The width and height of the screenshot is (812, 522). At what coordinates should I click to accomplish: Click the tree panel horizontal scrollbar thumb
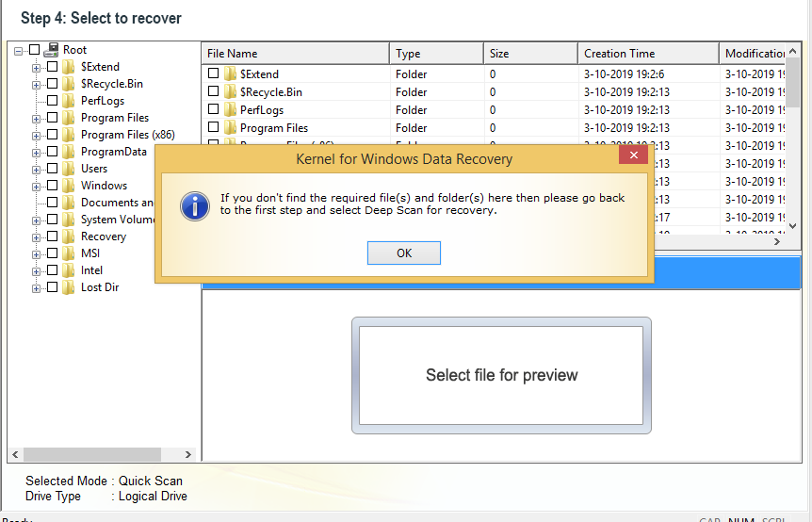click(92, 455)
